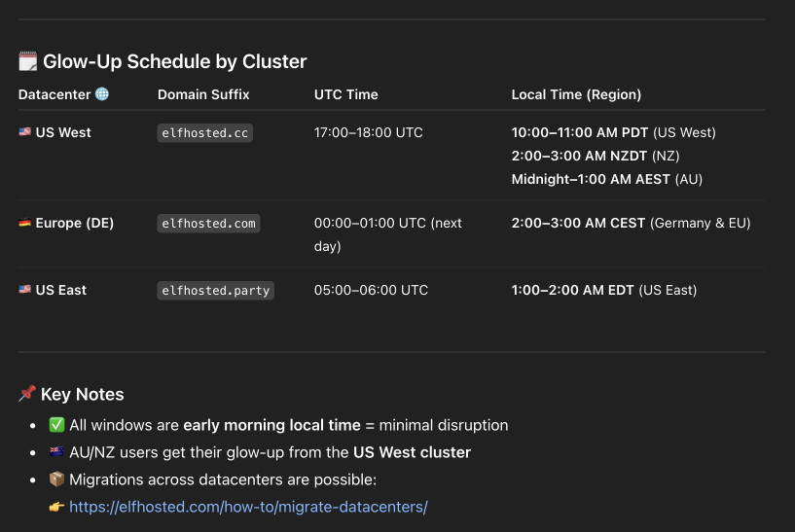Click the UTC Time column header
The image size is (795, 532).
pos(345,94)
